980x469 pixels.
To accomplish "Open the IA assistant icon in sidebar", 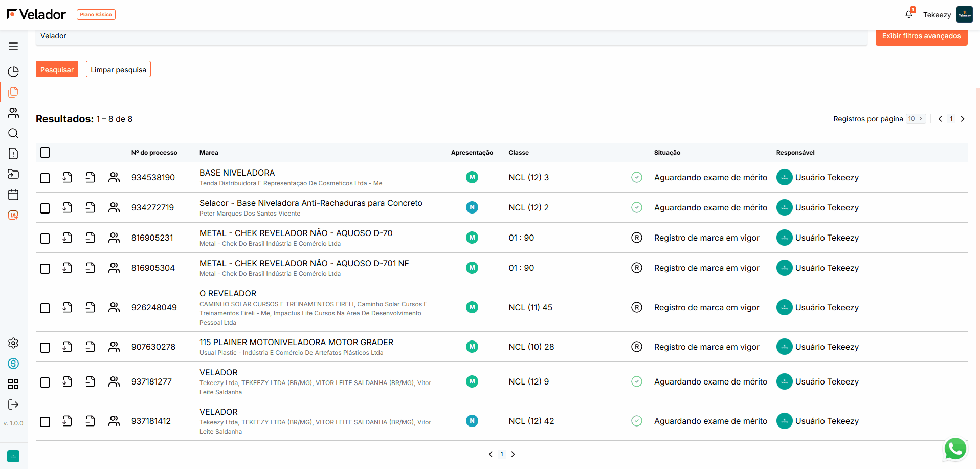I will pyautogui.click(x=13, y=215).
